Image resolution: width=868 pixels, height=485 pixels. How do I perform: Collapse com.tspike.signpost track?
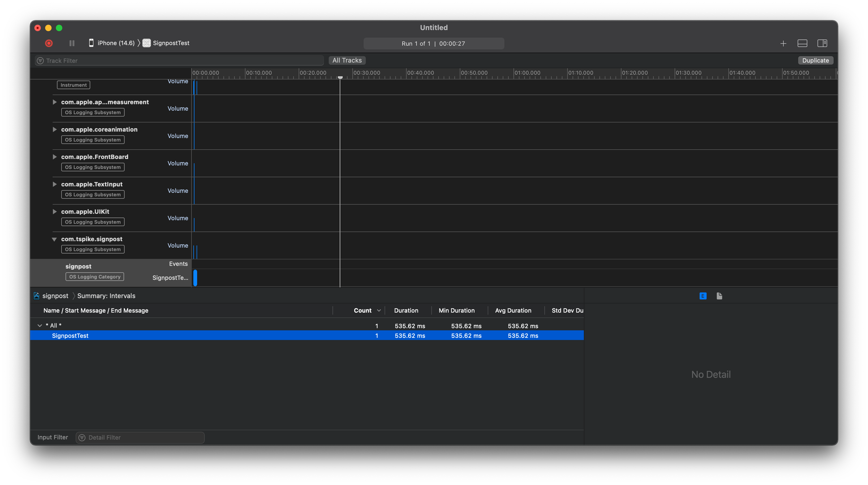54,239
